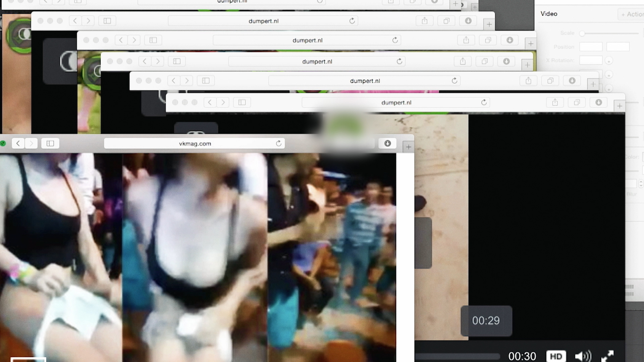
Task: Adjust the Scale slider in Video panel
Action: point(610,33)
